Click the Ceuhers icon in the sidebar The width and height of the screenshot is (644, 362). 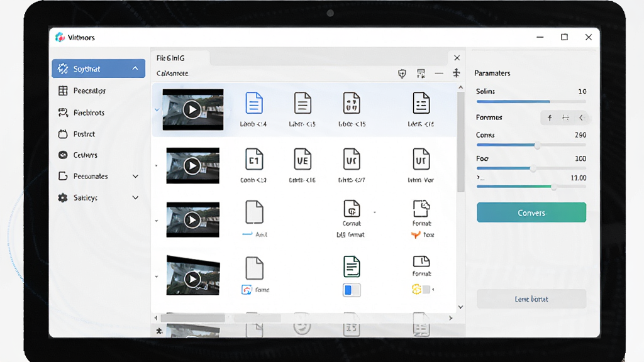63,155
